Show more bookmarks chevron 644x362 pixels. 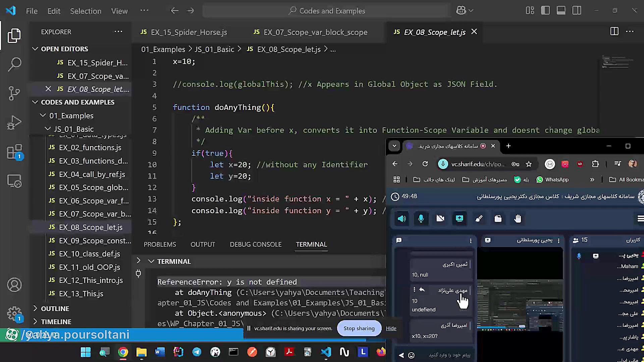(x=592, y=180)
